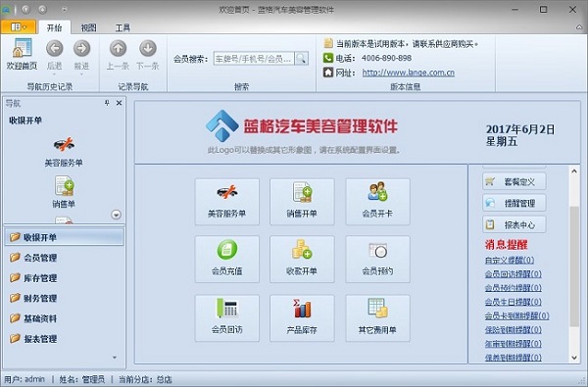Open 其它费用单 tile
The height and width of the screenshot is (387, 588).
click(377, 318)
